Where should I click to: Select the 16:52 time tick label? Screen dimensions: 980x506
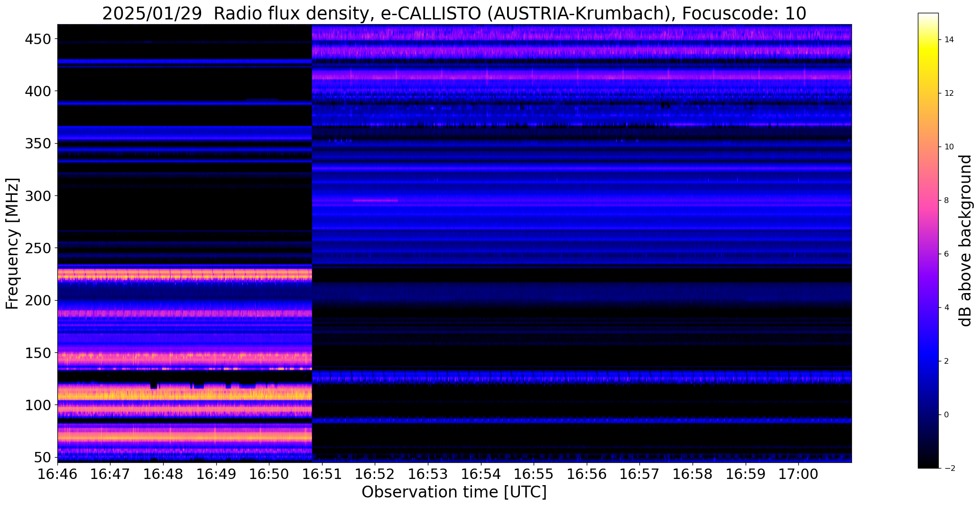375,474
